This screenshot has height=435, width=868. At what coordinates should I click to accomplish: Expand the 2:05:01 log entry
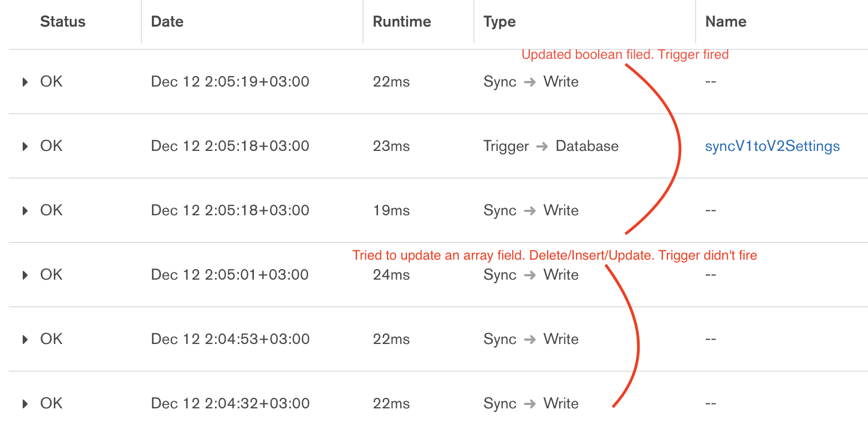tap(25, 275)
